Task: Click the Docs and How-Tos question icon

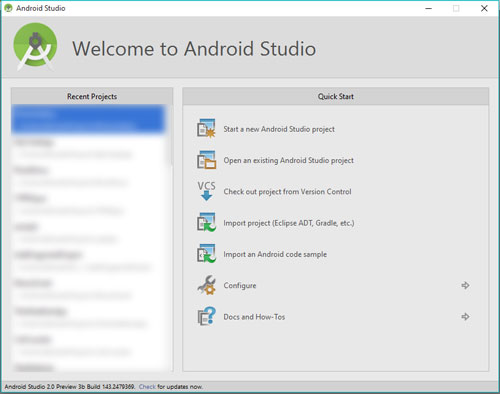Action: tap(206, 316)
